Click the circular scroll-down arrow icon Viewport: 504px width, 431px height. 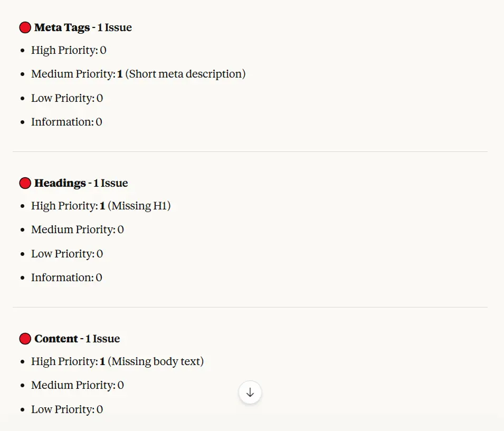[x=250, y=392]
